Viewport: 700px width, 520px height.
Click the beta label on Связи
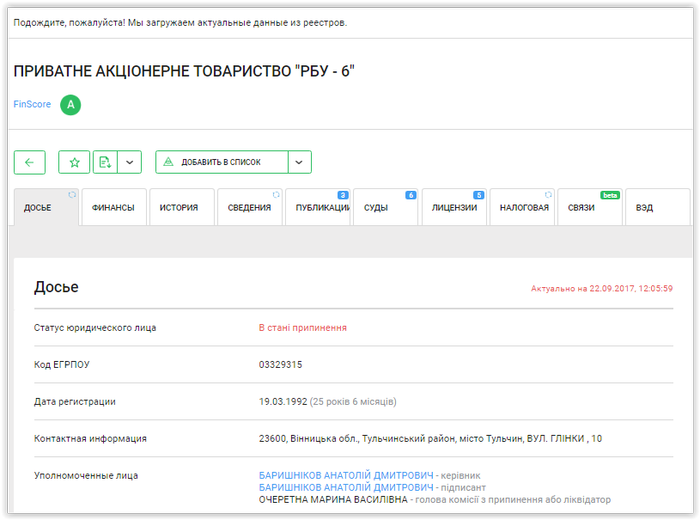610,195
